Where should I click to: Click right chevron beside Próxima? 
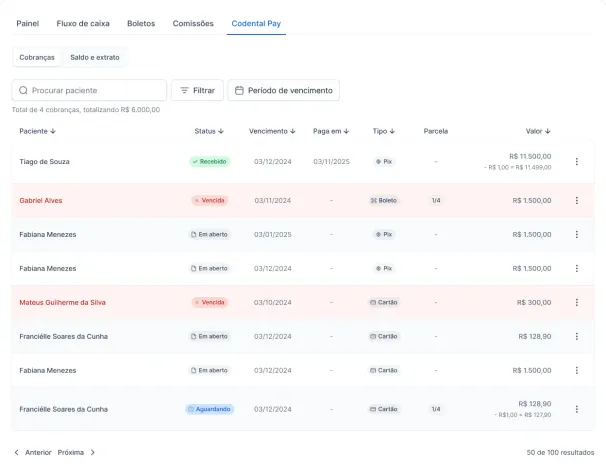[93, 452]
